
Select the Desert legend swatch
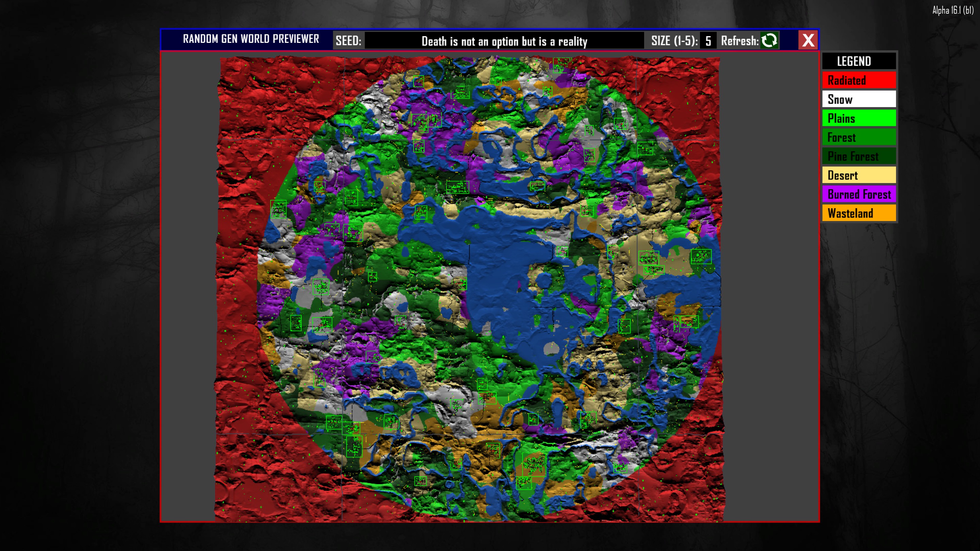pyautogui.click(x=859, y=175)
